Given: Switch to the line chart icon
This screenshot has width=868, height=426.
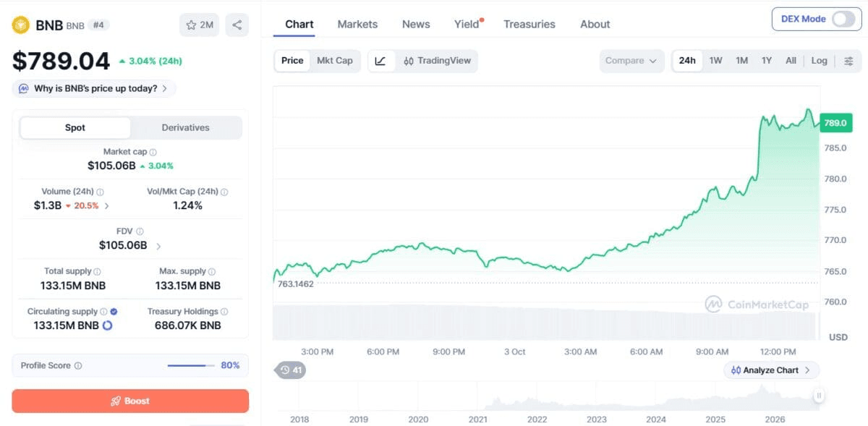Looking at the screenshot, I should click(x=380, y=61).
